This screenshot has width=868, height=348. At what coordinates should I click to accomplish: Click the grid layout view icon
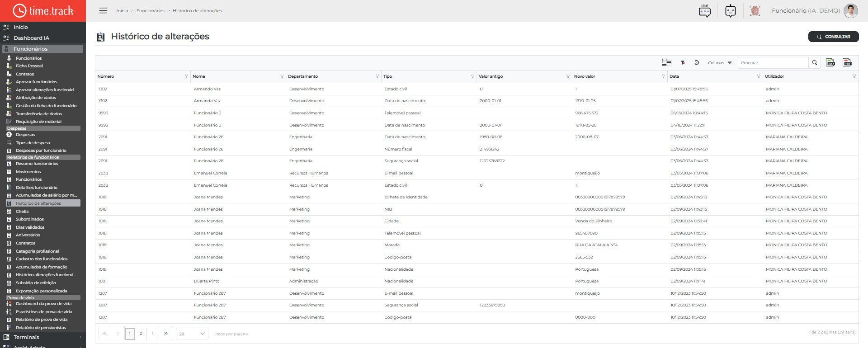point(666,63)
